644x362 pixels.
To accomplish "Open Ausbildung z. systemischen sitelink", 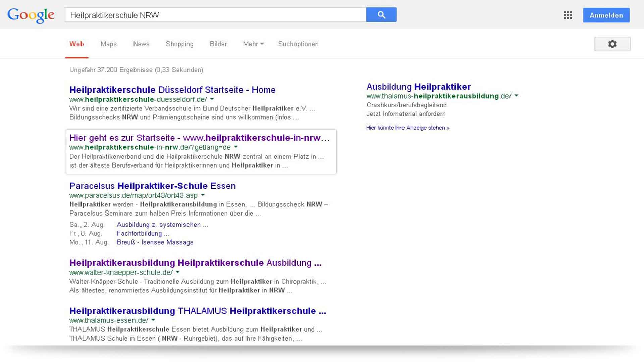I will [x=162, y=225].
